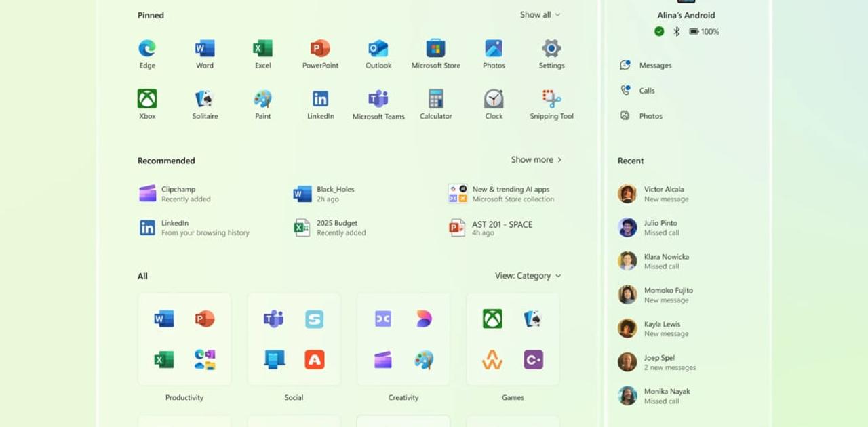Launch the Xbox pinned app
The image size is (868, 427).
click(147, 104)
